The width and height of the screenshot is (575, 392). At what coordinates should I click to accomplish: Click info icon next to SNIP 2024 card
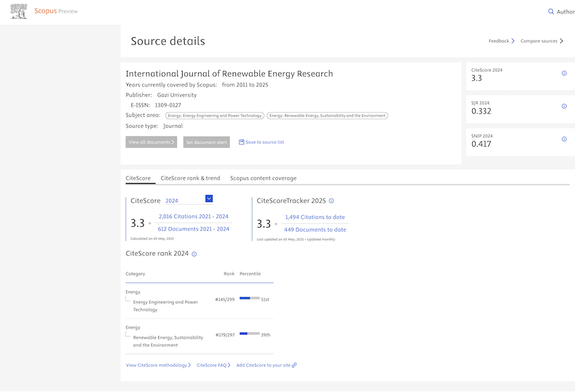coord(564,139)
